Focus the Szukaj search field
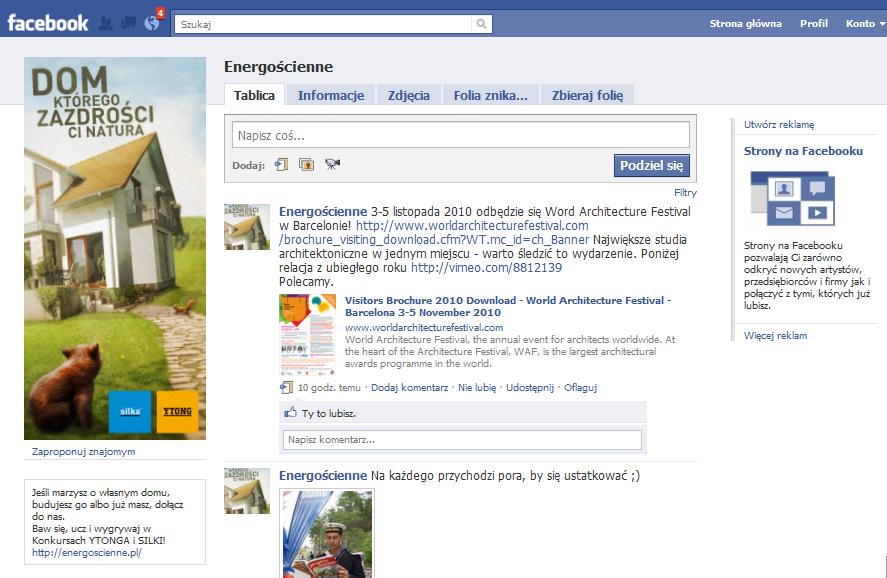This screenshot has height=578, width=887. [x=322, y=24]
